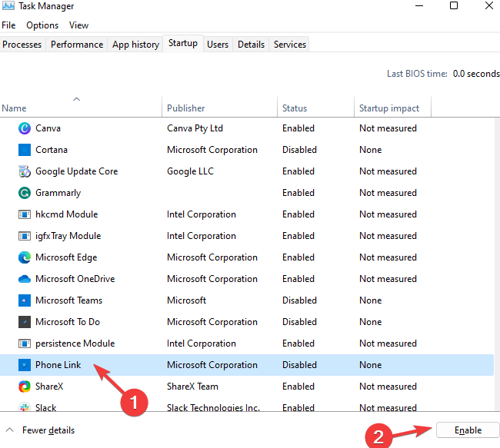Open the App history tab
Viewport: 500px width, 448px height.
(135, 45)
